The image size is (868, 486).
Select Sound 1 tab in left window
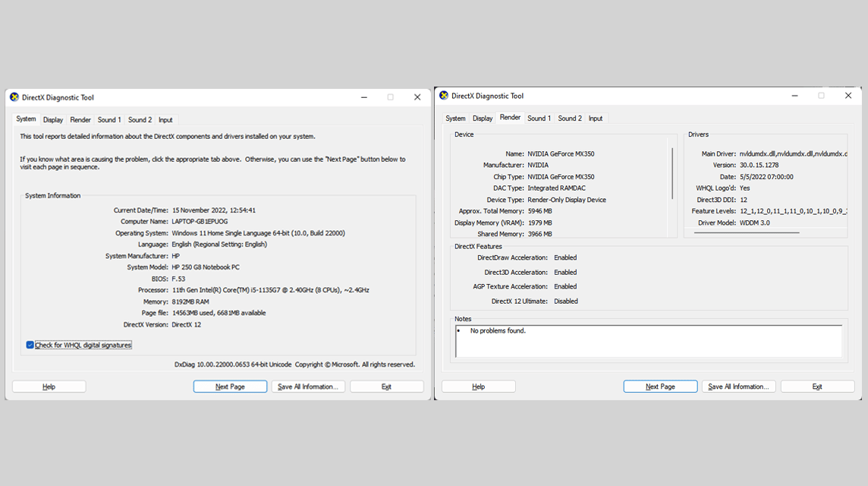click(109, 120)
